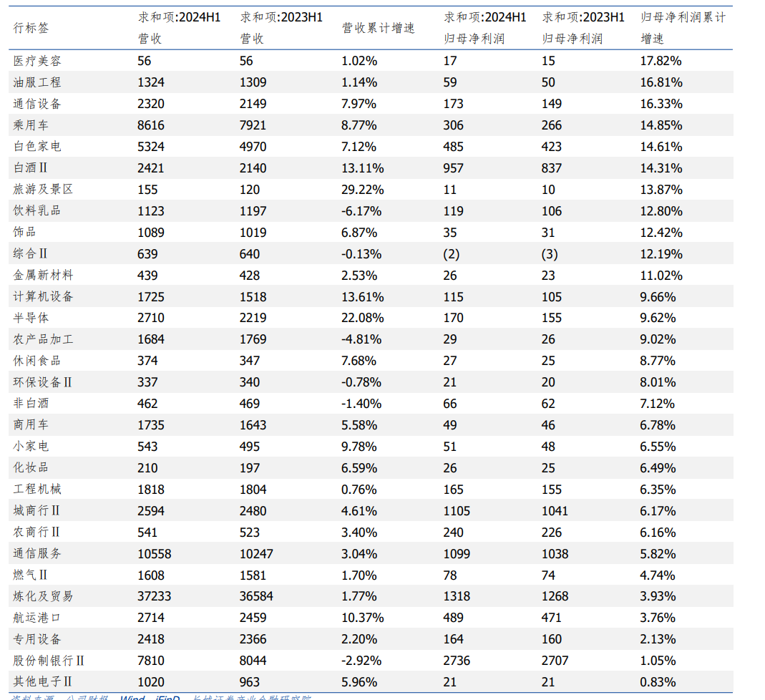
Task: Select the (2) net profit cell
Action: point(452,253)
